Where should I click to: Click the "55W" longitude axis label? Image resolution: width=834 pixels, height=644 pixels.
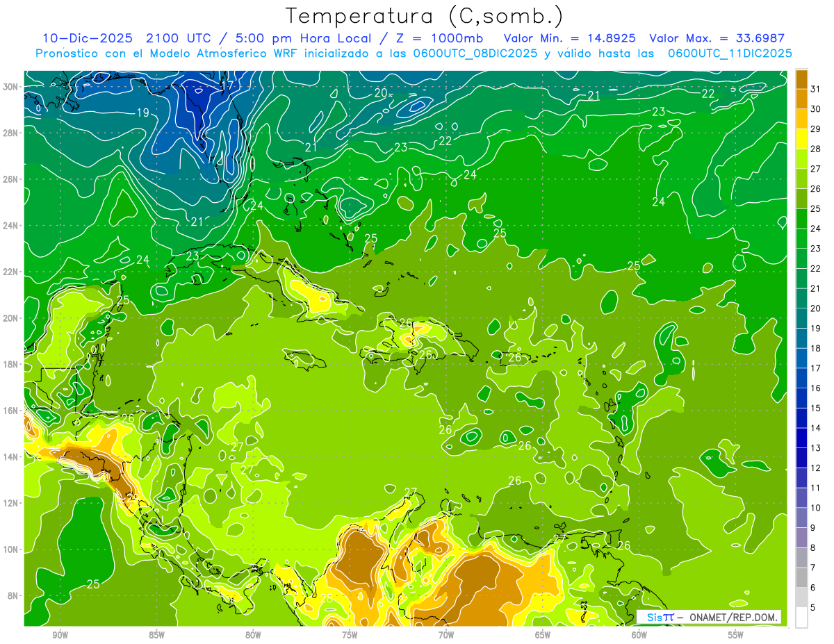click(736, 635)
